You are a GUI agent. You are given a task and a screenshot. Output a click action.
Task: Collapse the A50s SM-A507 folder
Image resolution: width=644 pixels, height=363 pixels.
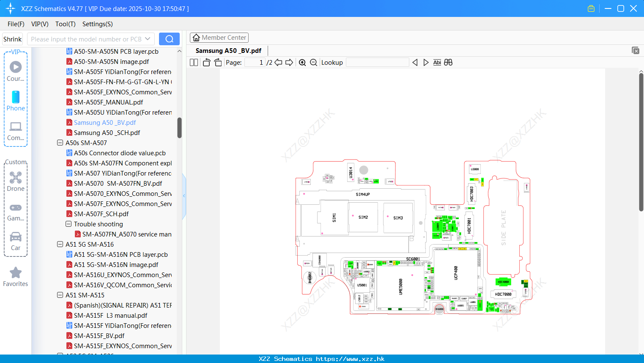[60, 143]
